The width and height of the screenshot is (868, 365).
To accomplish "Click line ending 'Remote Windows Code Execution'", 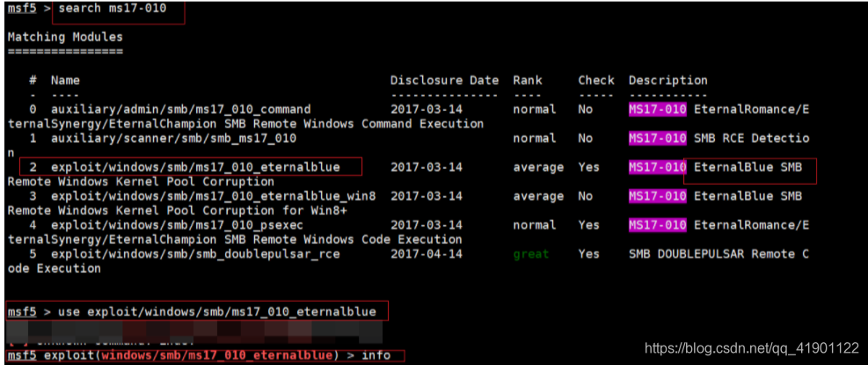I will [x=236, y=239].
